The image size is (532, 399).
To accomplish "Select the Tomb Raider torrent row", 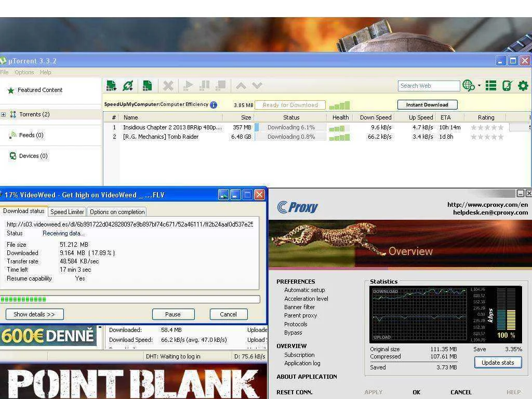I will pyautogui.click(x=316, y=137).
